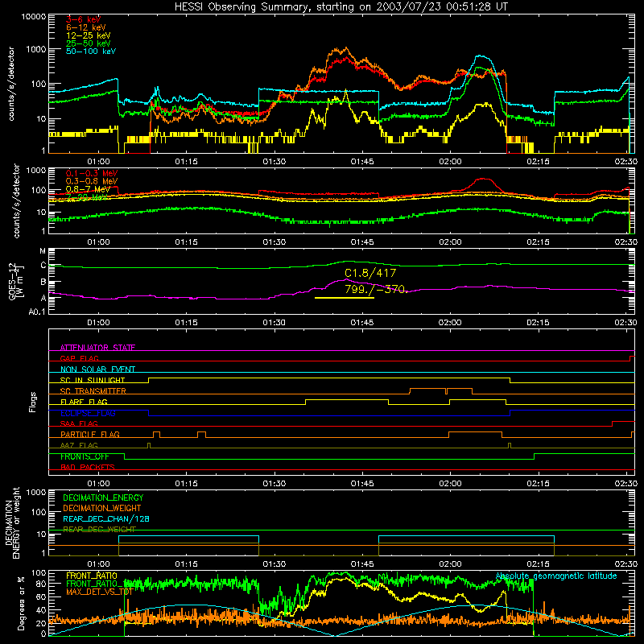Viewport: 644px width, 644px height.
Task: Click the DECIMATION ENERGY or weight axis title
Action: pyautogui.click(x=12, y=523)
